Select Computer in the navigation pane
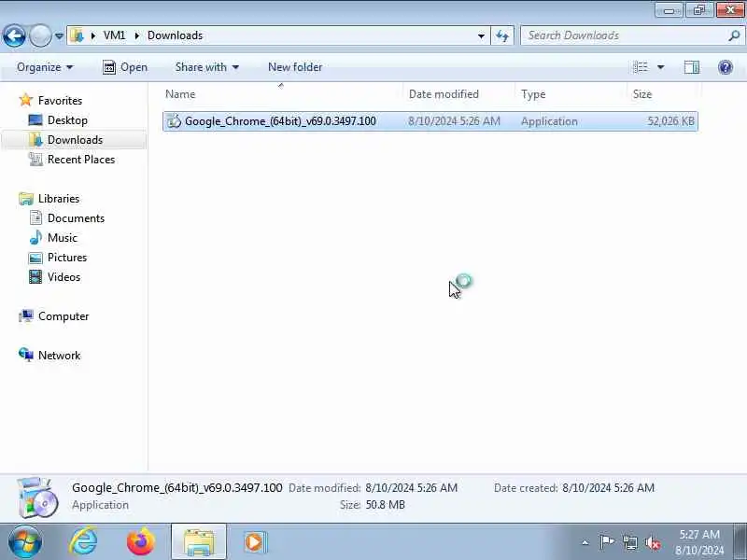Image resolution: width=747 pixels, height=560 pixels. [x=63, y=315]
